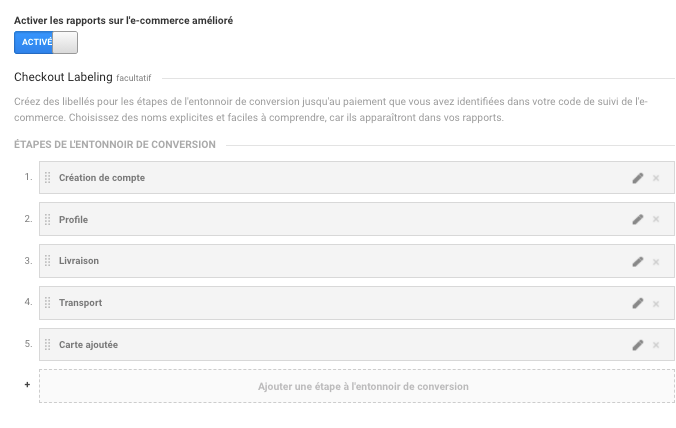Screen dimensions: 676x428
Task: Click pencil icon for Profile step
Action: tap(638, 220)
